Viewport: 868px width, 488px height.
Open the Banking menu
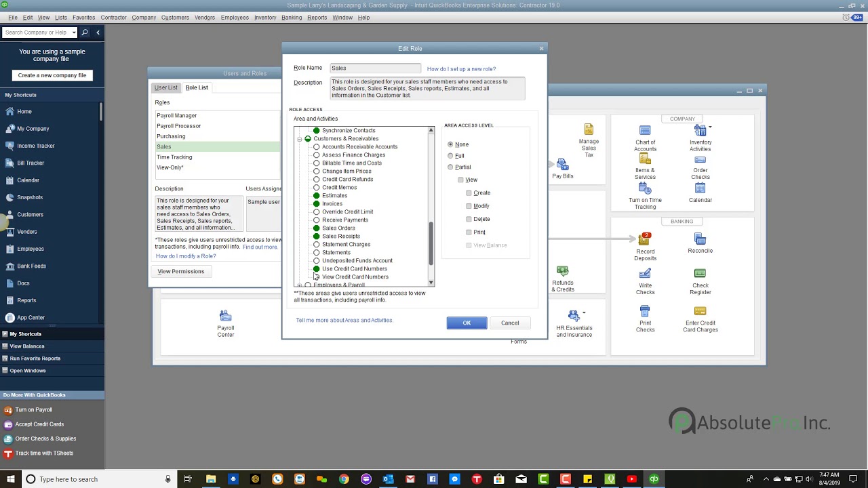click(x=292, y=18)
